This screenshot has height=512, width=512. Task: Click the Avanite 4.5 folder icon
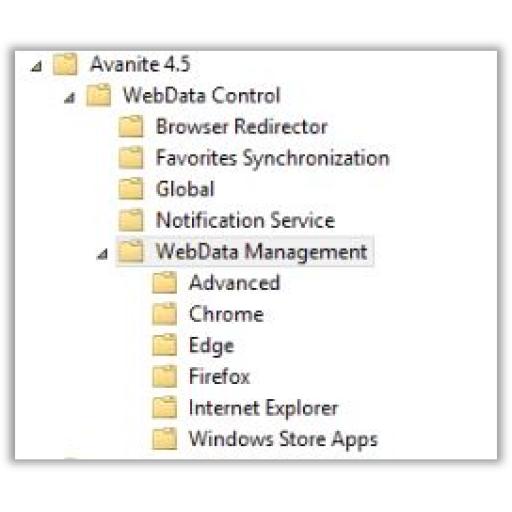point(65,64)
